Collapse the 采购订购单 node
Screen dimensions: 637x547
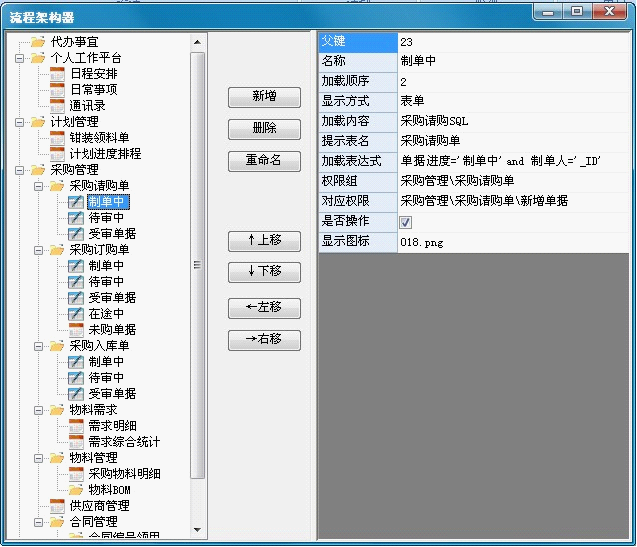click(x=38, y=250)
